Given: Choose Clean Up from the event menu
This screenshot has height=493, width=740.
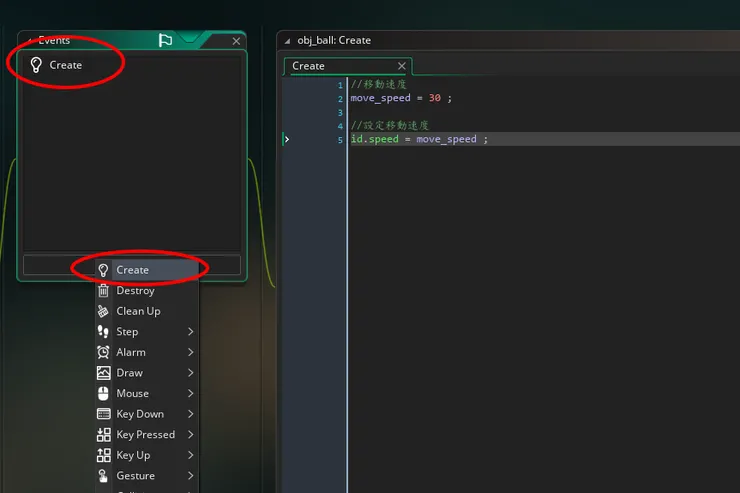Looking at the screenshot, I should [x=147, y=311].
